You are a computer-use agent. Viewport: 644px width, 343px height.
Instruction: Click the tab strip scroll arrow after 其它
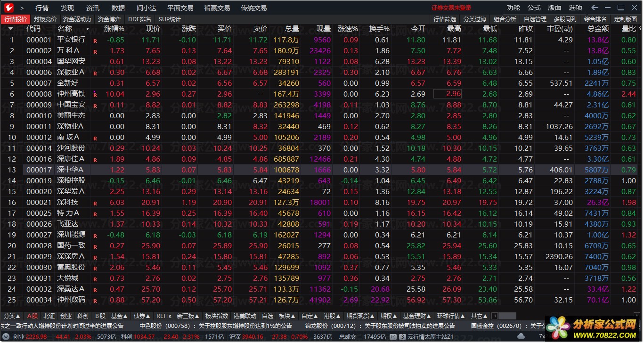tap(494, 316)
